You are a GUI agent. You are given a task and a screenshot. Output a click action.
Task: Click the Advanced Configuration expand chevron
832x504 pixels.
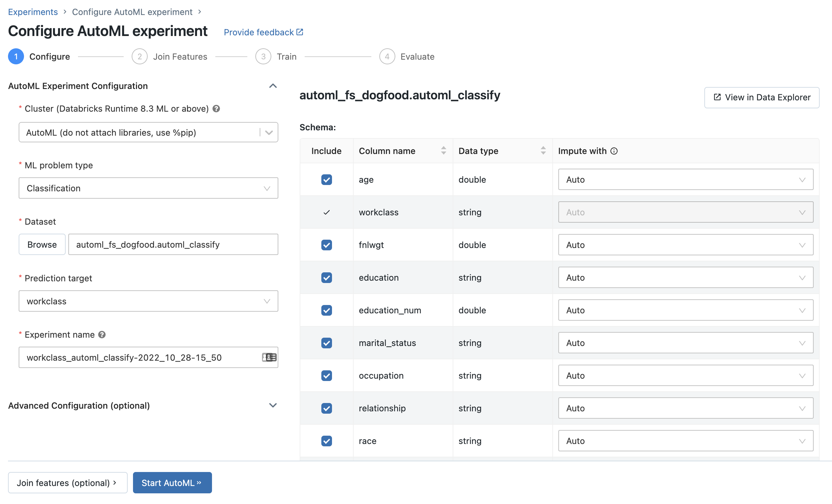pyautogui.click(x=272, y=405)
